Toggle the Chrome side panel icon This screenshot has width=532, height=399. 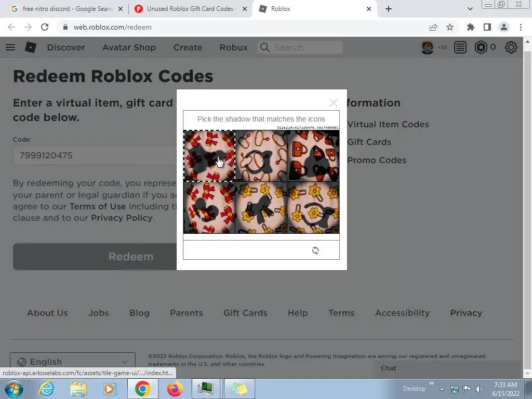coord(487,27)
